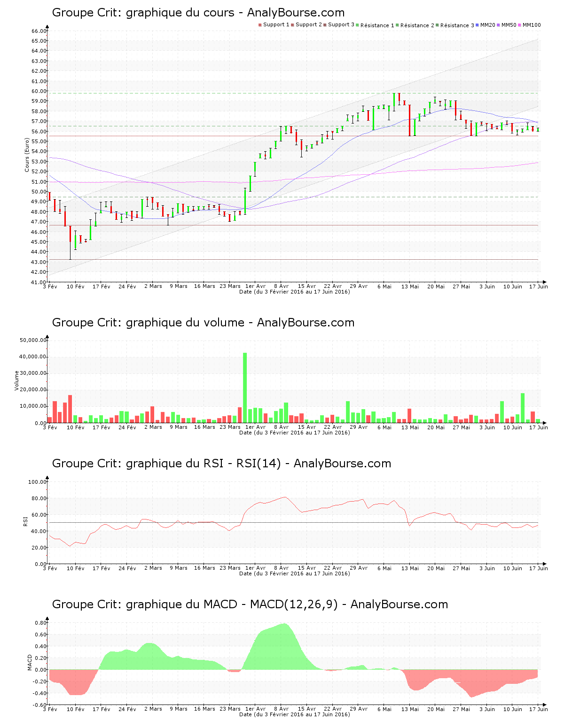This screenshot has width=564, height=728.
Task: Click the 40.00 RSI axis value
Action: pyautogui.click(x=39, y=531)
